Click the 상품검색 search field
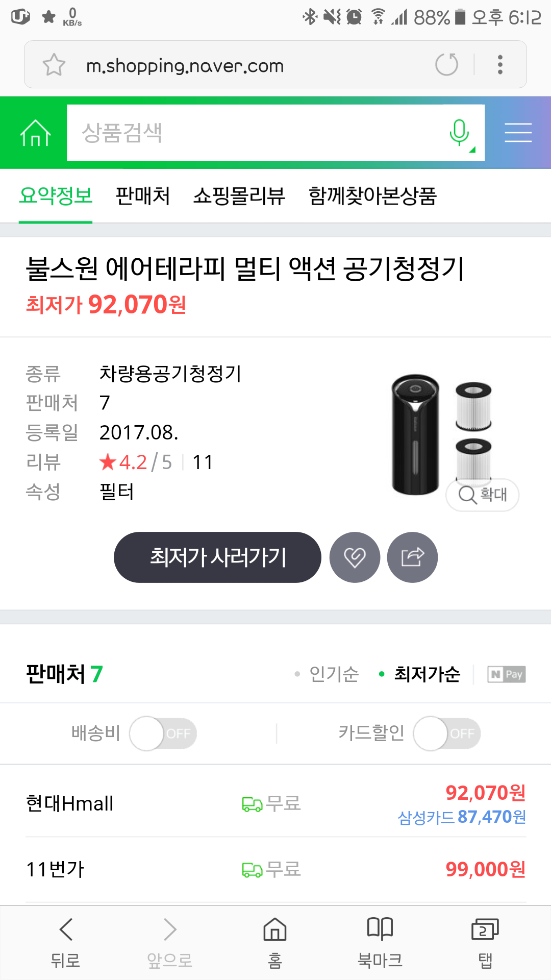 point(255,133)
